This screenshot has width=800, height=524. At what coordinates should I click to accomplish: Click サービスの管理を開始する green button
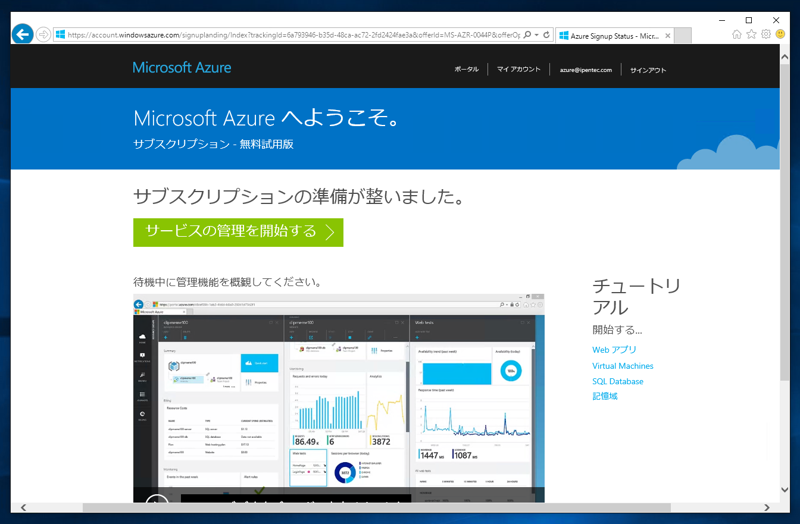(x=238, y=232)
